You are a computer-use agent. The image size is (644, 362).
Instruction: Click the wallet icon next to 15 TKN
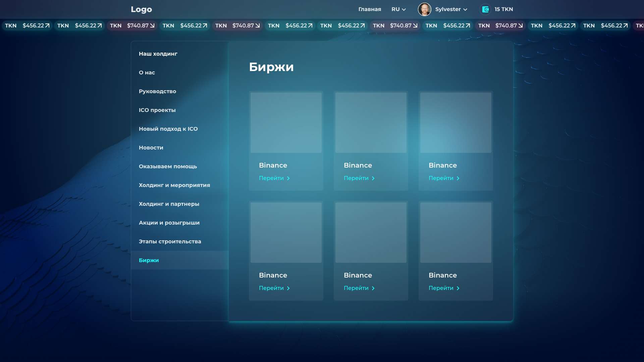[x=485, y=9]
